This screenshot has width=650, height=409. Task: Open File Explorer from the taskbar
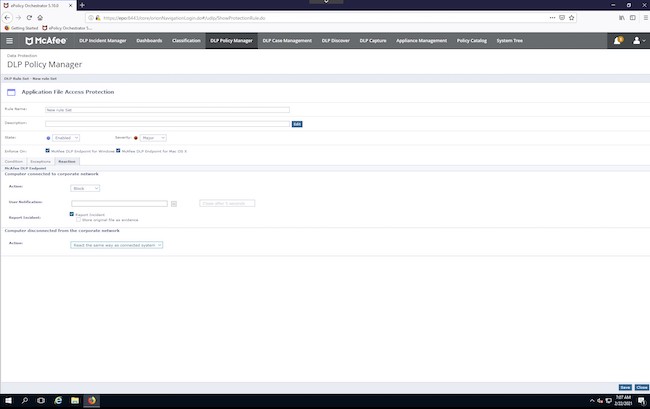pyautogui.click(x=75, y=400)
